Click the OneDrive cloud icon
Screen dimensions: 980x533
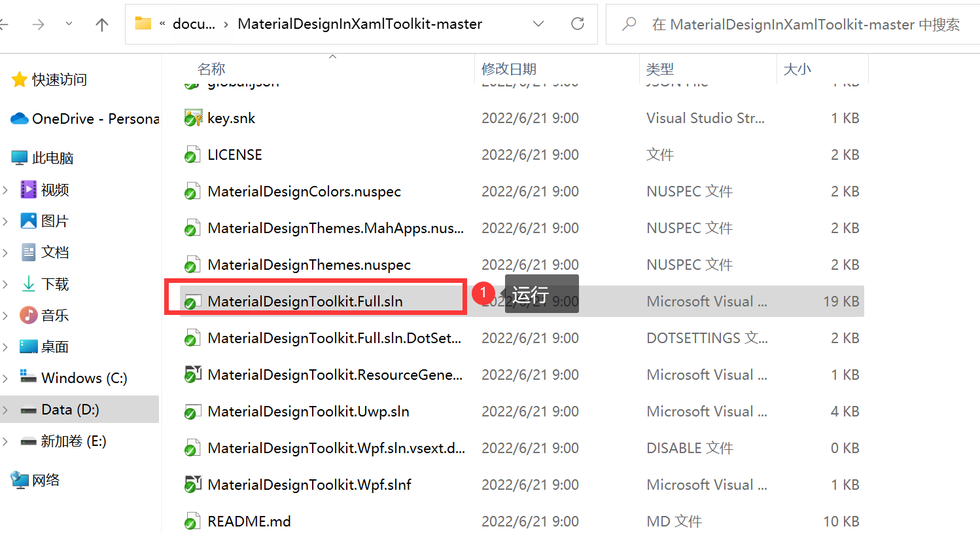pos(20,119)
